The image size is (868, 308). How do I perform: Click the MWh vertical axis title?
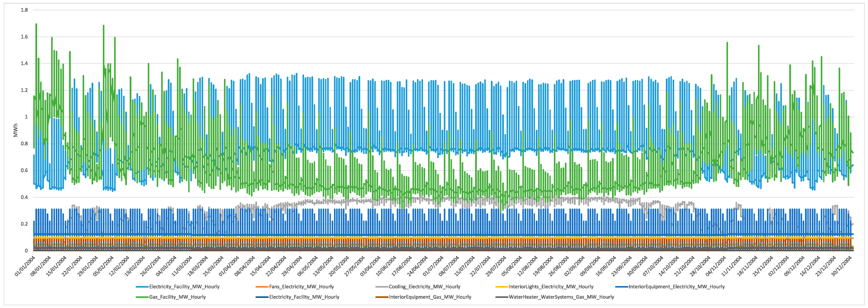[x=16, y=130]
